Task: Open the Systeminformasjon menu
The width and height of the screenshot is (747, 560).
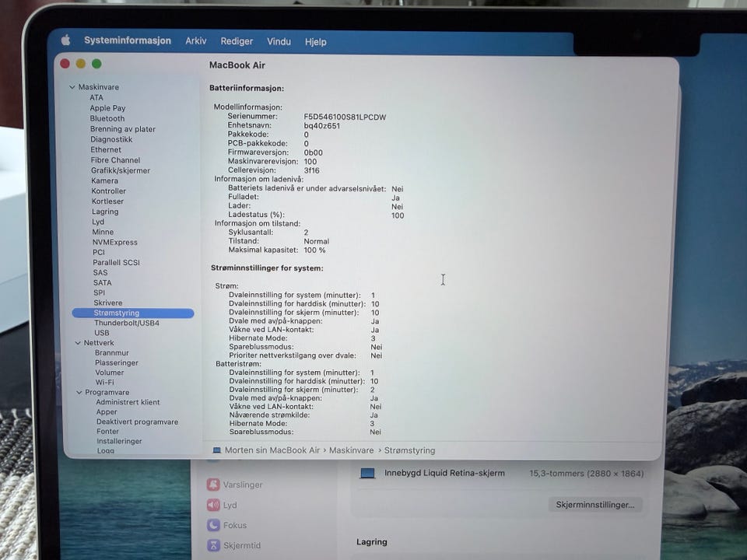Action: coord(127,40)
